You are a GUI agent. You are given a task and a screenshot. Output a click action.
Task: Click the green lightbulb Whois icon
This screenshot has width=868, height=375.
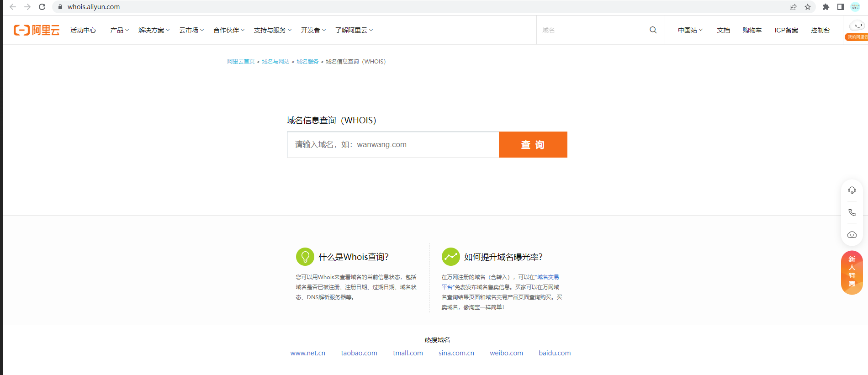click(x=305, y=257)
